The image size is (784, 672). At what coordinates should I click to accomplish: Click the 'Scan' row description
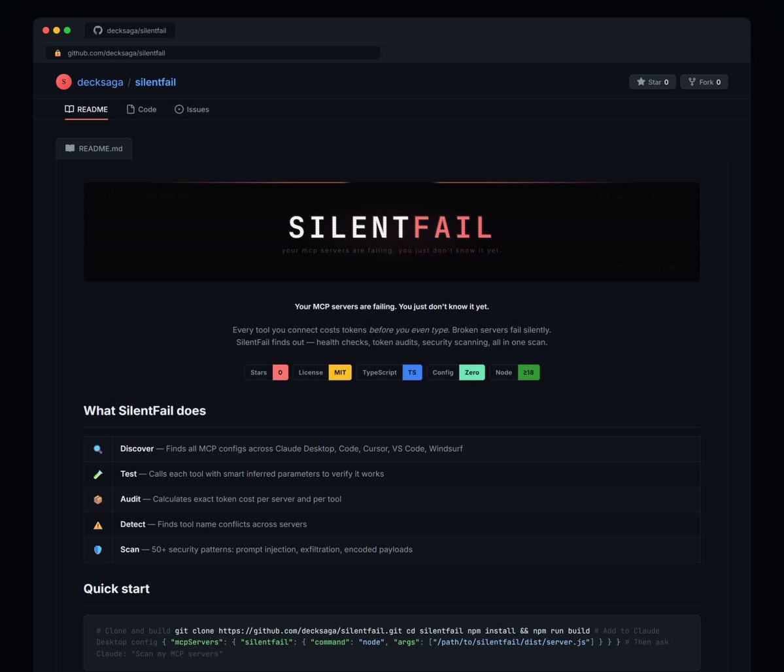282,550
